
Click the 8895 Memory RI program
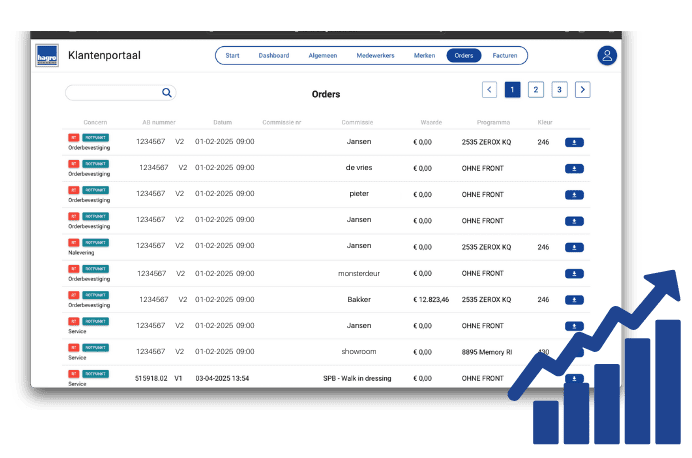[x=487, y=352]
